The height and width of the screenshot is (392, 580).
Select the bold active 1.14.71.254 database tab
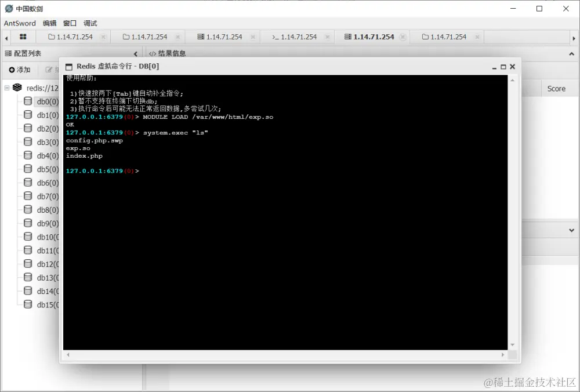(x=369, y=37)
